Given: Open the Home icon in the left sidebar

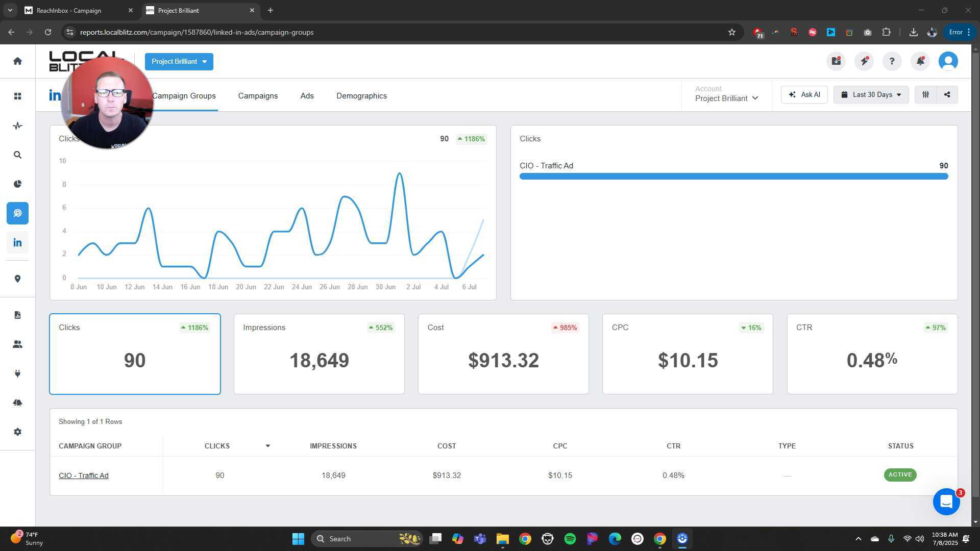Looking at the screenshot, I should (17, 61).
